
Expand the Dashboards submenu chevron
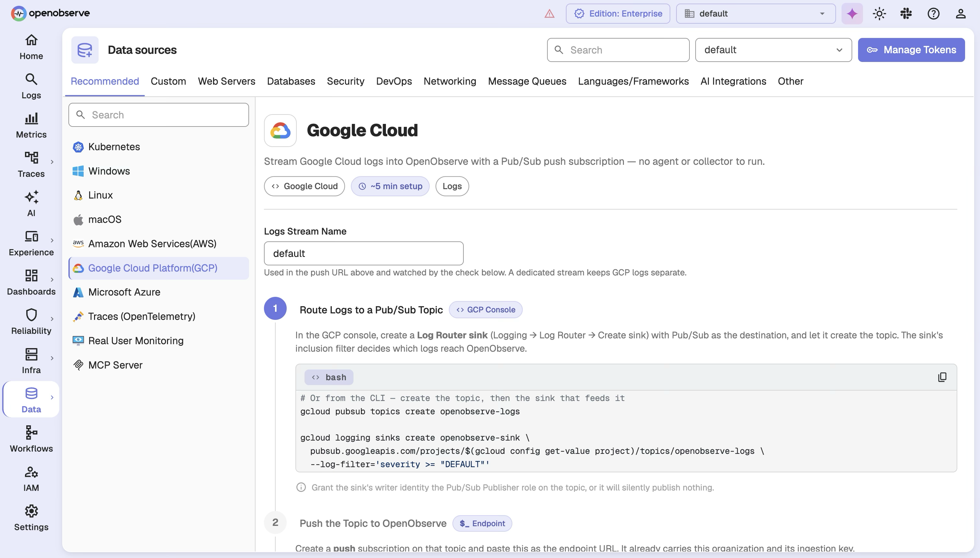coord(52,279)
